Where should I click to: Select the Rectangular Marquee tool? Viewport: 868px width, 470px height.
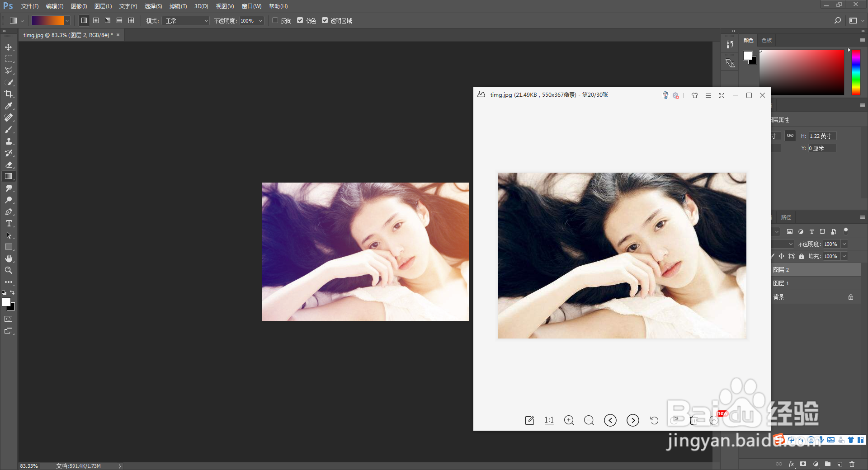point(9,59)
